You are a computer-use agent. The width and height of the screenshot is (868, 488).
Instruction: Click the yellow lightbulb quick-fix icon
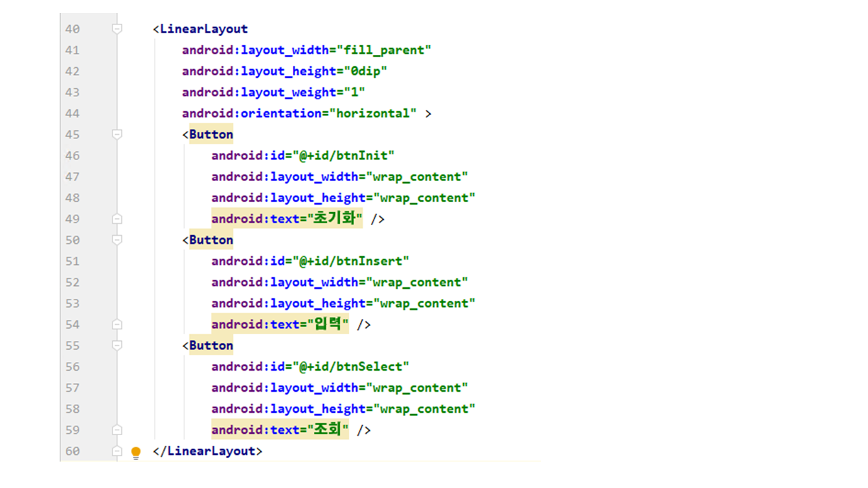[136, 452]
